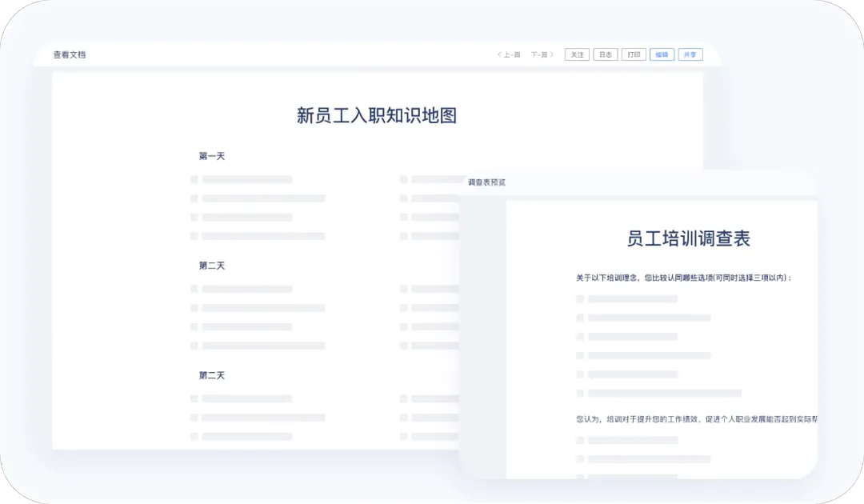Check first left-column checkbox under 第一天

click(194, 179)
